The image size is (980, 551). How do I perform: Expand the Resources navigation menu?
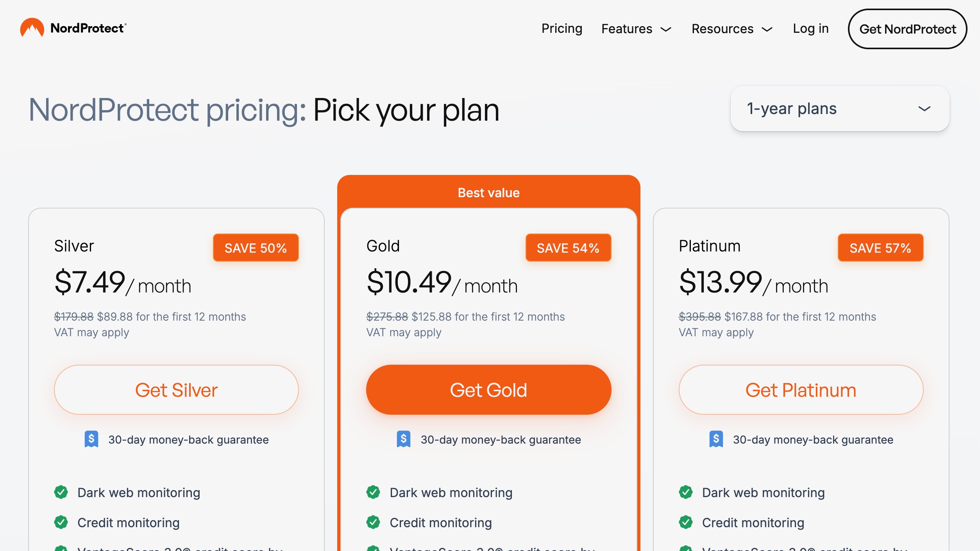732,29
